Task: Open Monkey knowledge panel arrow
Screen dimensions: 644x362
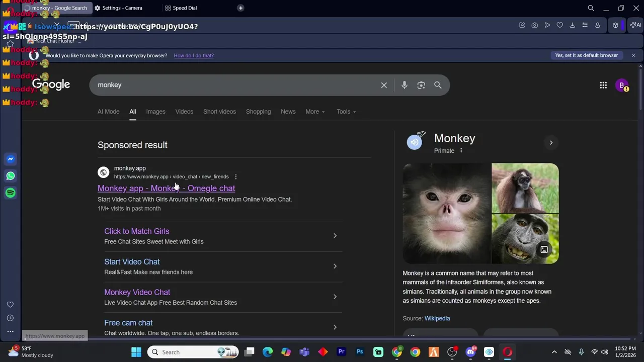Action: tap(551, 143)
